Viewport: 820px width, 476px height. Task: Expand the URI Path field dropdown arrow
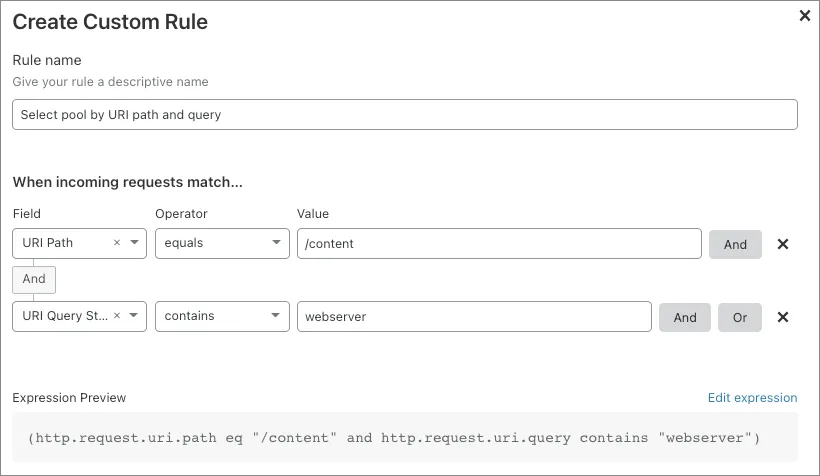(135, 243)
